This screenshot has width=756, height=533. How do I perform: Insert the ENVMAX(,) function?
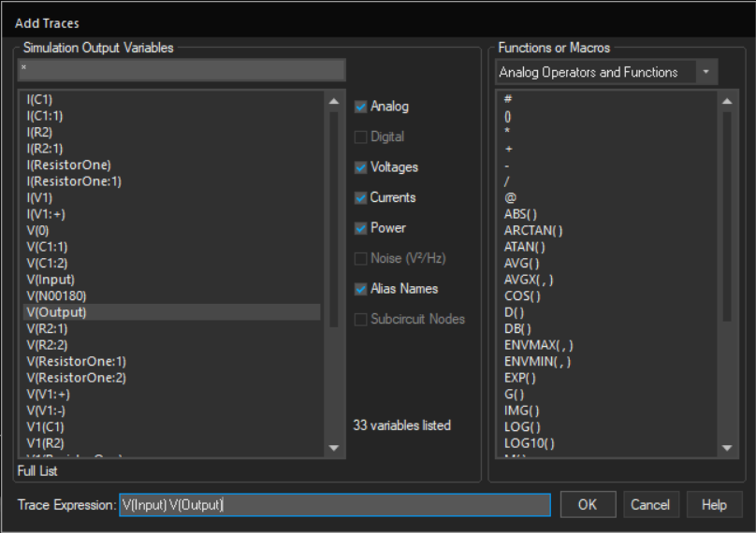tap(539, 345)
